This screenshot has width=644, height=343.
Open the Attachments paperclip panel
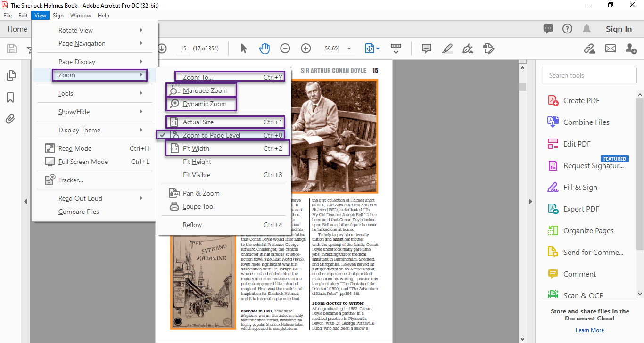[10, 119]
